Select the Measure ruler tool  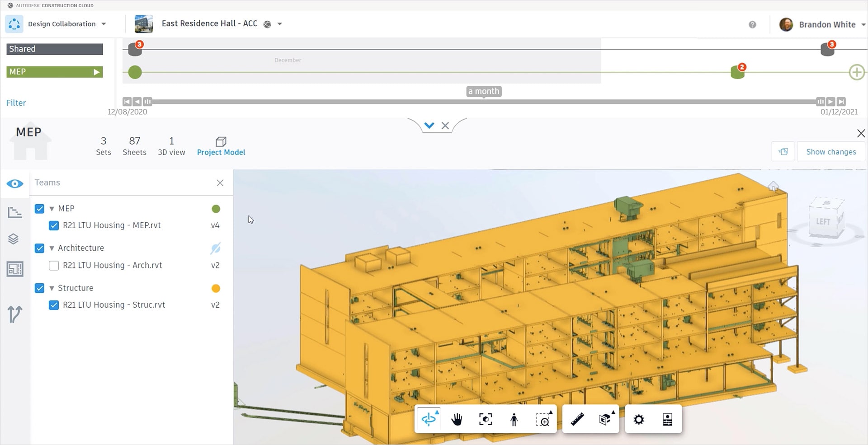point(577,420)
